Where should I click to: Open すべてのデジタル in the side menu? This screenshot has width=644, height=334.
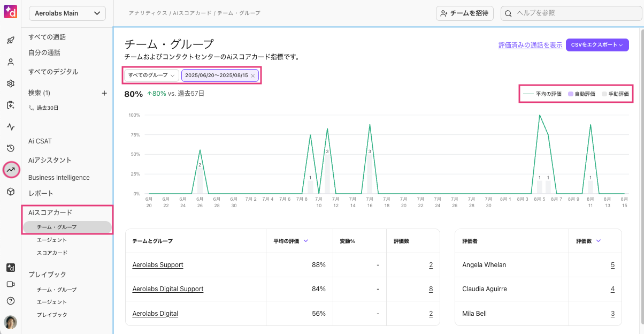pos(53,72)
